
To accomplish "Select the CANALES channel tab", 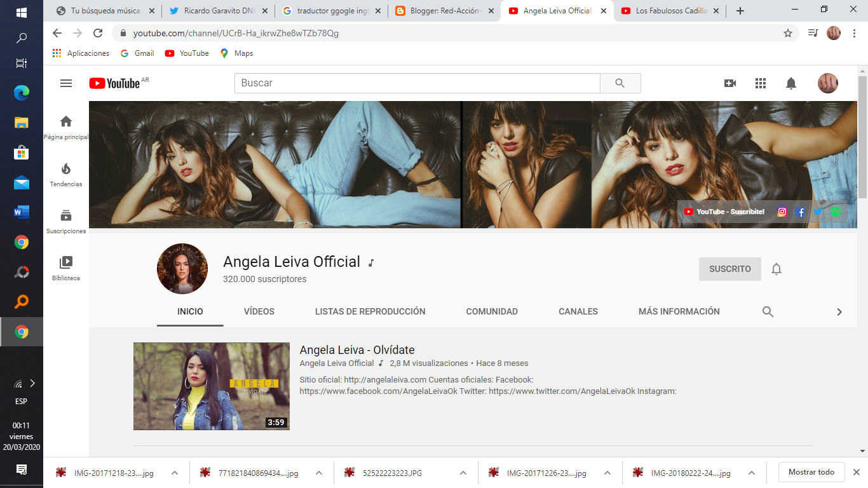I will (578, 311).
